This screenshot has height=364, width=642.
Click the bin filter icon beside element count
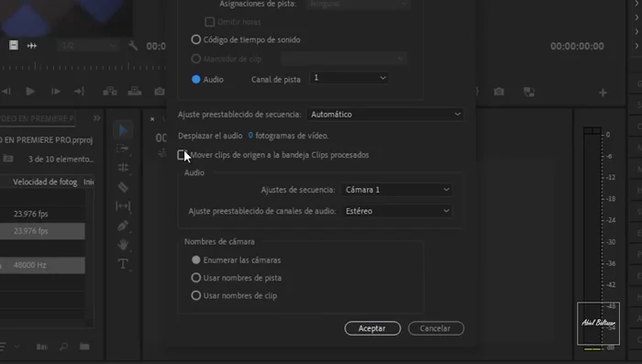(x=8, y=159)
